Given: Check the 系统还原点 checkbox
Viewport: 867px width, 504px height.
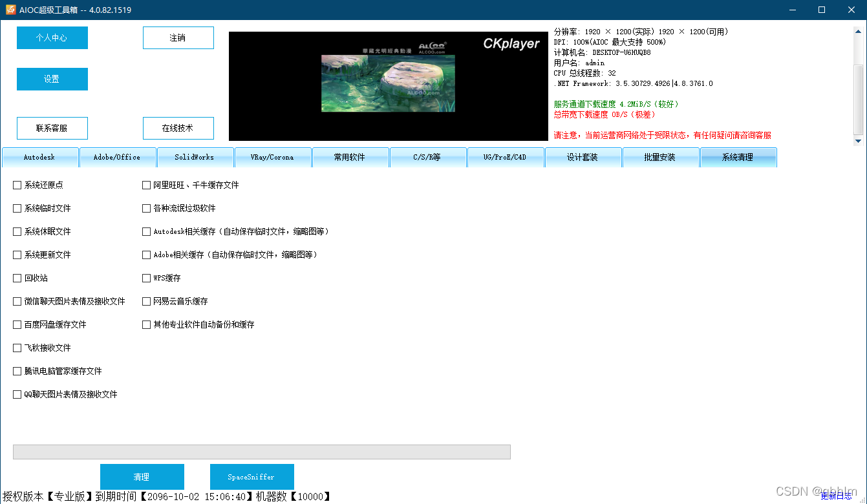Looking at the screenshot, I should pos(17,185).
